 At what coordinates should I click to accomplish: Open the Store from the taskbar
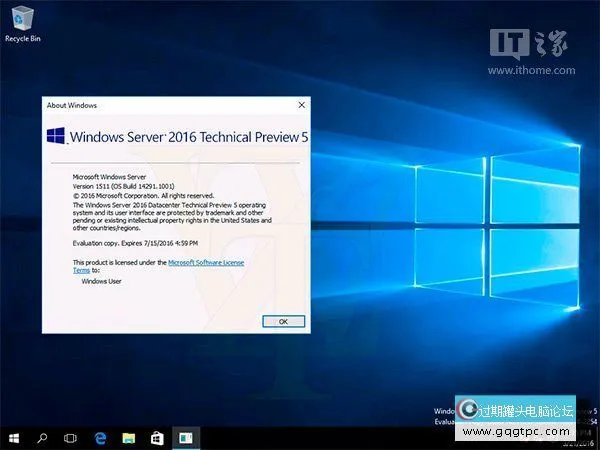click(157, 438)
